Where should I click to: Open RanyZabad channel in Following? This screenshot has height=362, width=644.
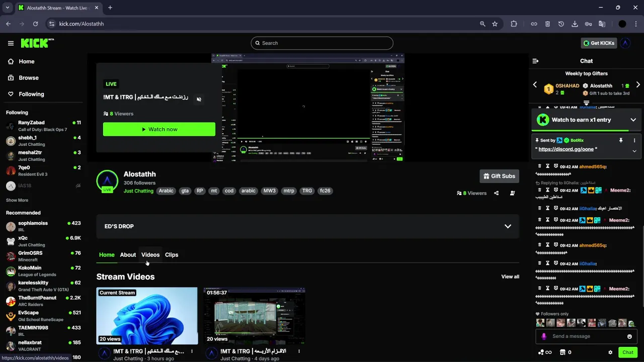point(43,126)
